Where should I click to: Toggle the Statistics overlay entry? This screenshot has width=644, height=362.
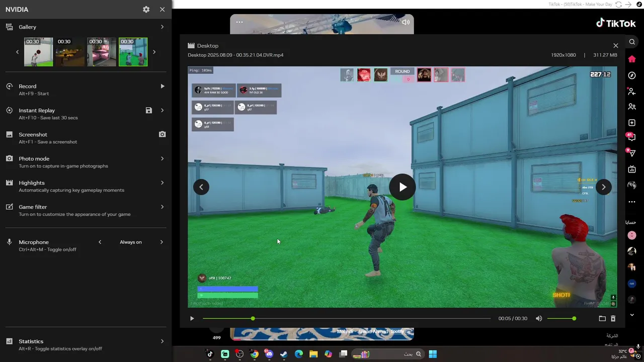(x=31, y=341)
